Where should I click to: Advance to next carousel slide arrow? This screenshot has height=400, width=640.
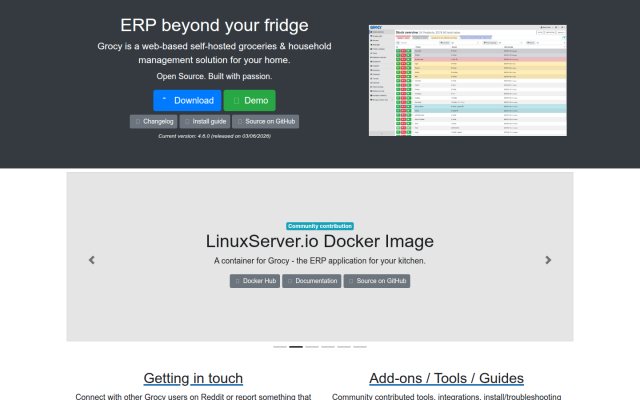(x=548, y=260)
